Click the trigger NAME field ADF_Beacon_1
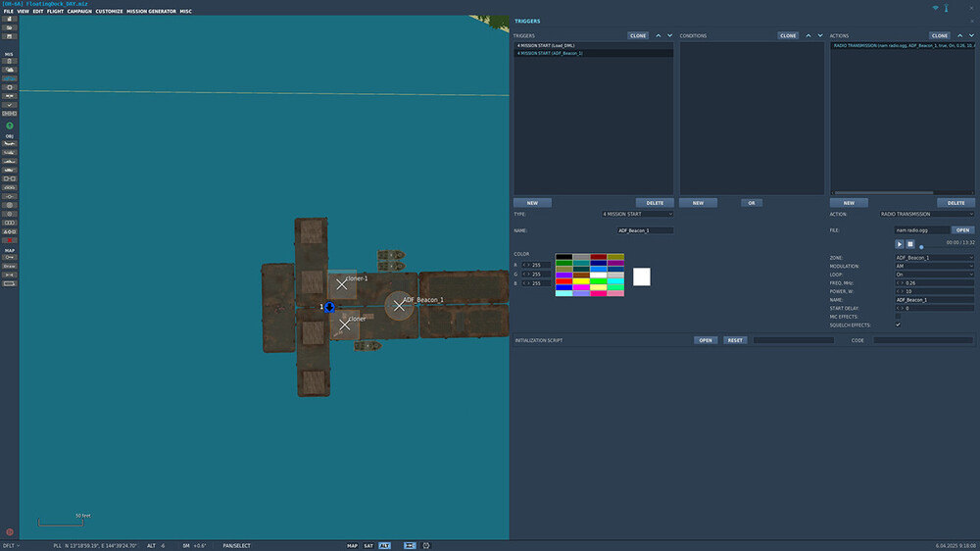The width and height of the screenshot is (980, 551). pos(645,230)
